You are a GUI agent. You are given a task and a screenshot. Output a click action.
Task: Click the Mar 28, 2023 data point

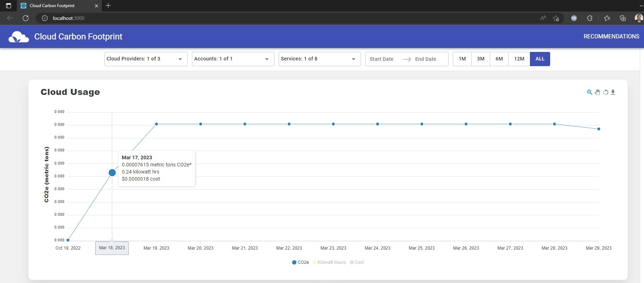554,124
